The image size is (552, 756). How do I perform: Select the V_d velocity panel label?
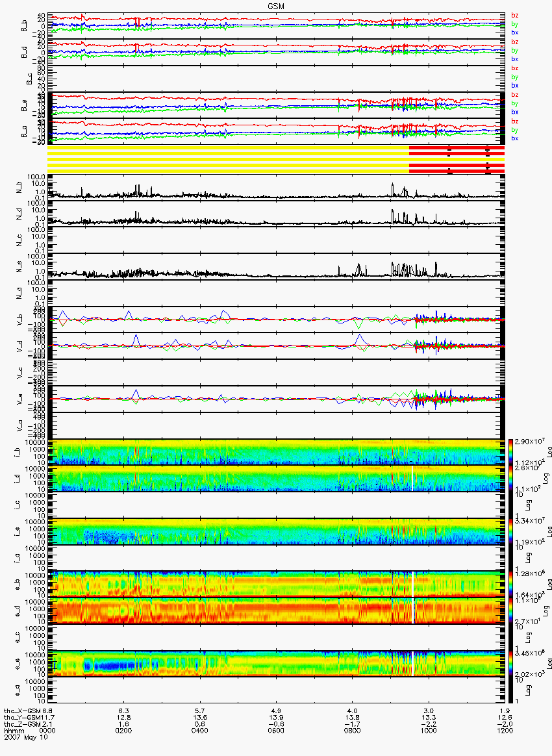pos(19,346)
